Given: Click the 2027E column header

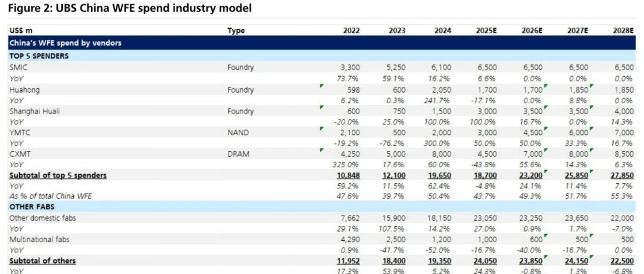Looking at the screenshot, I should [578, 31].
